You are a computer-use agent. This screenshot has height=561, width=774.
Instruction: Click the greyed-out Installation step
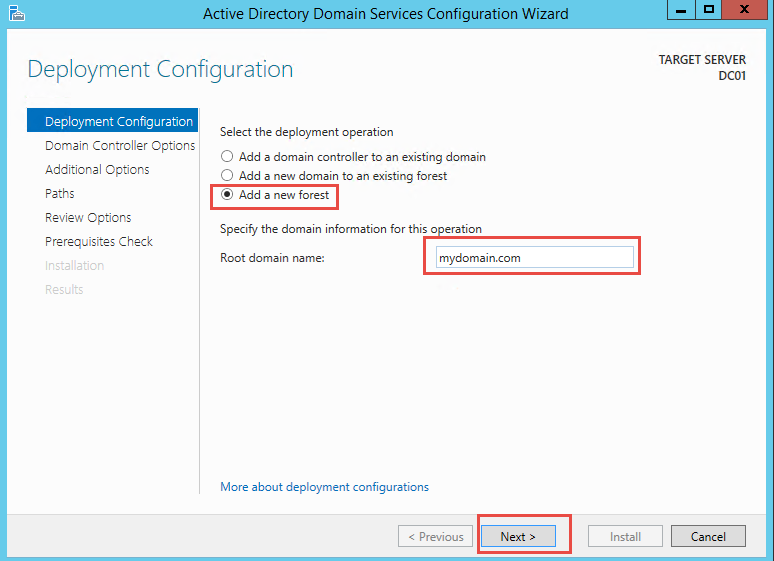75,266
